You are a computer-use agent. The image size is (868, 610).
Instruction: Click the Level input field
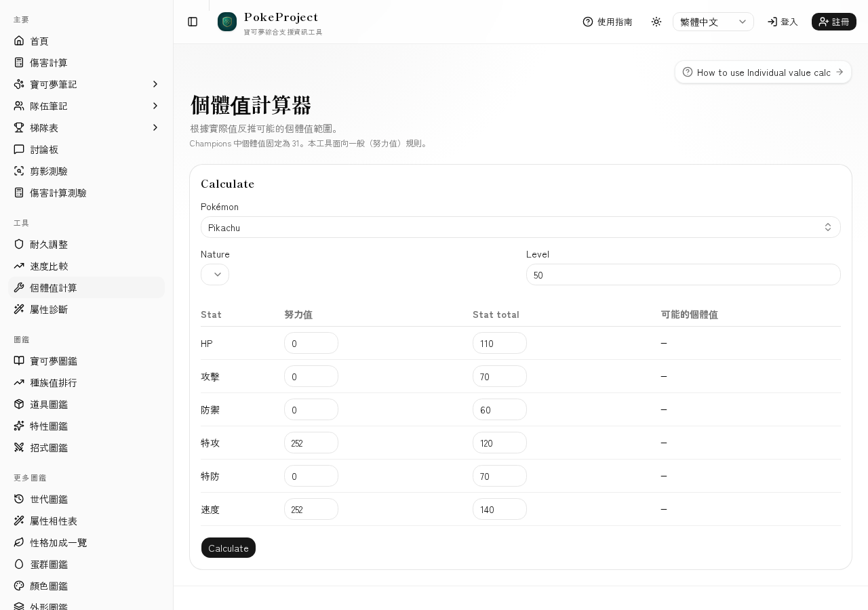(684, 274)
